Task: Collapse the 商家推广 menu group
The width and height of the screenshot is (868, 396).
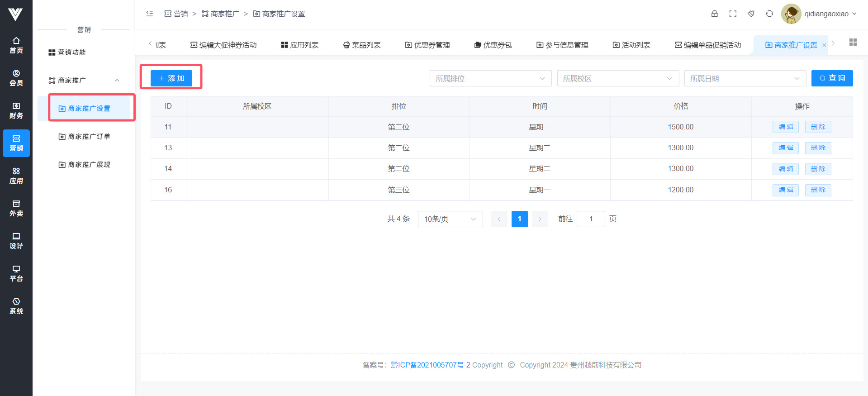Action: pyautogui.click(x=117, y=81)
